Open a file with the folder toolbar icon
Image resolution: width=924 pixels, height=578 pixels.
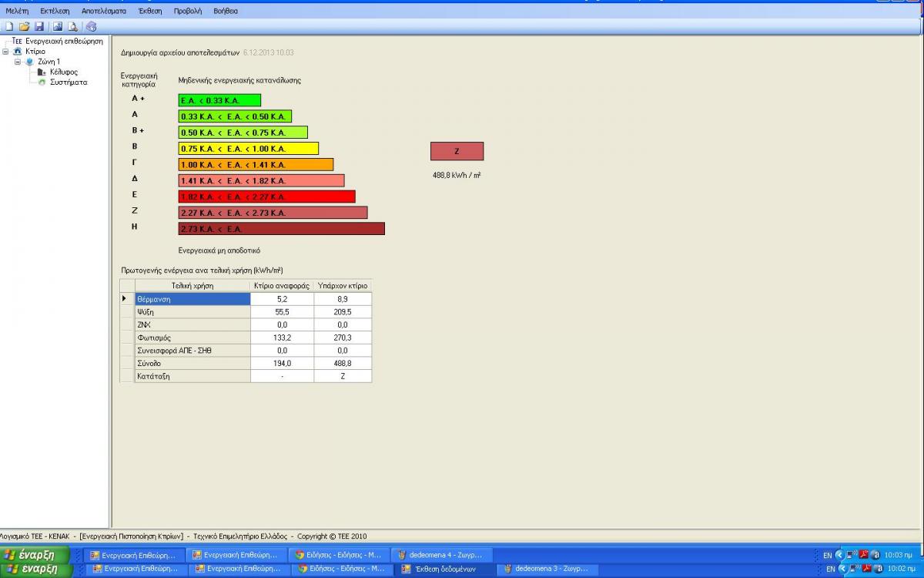(x=24, y=26)
